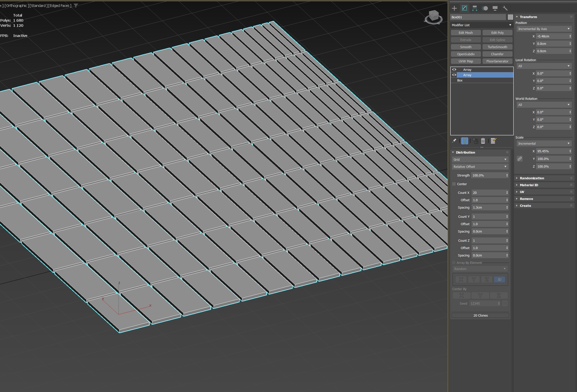Tick the Array By Element checkbox
This screenshot has width=577, height=392.
(x=454, y=263)
